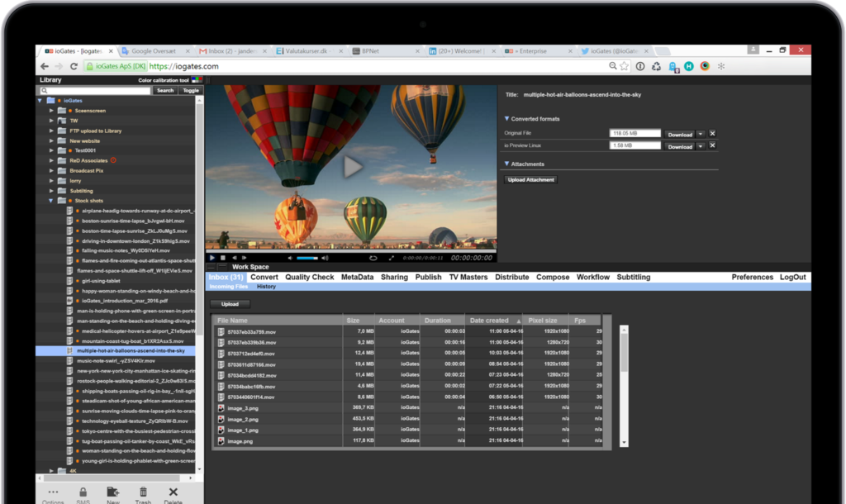Viewport: 846px width, 504px height.
Task: Open the Color calibration tool icon
Action: pos(197,80)
